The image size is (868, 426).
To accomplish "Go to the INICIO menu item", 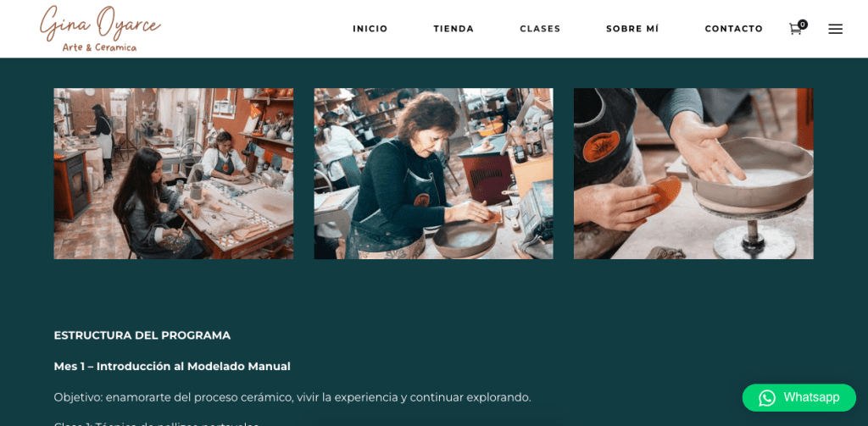I will pos(370,29).
